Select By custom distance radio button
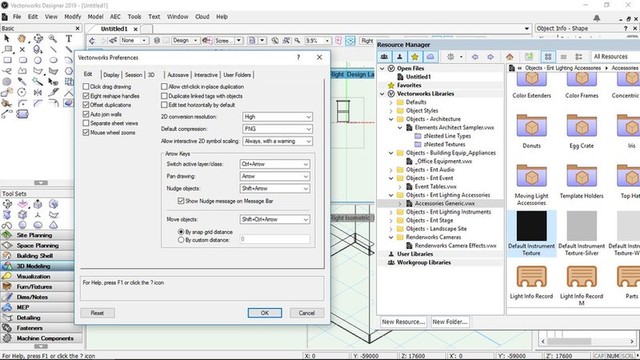 pyautogui.click(x=181, y=240)
